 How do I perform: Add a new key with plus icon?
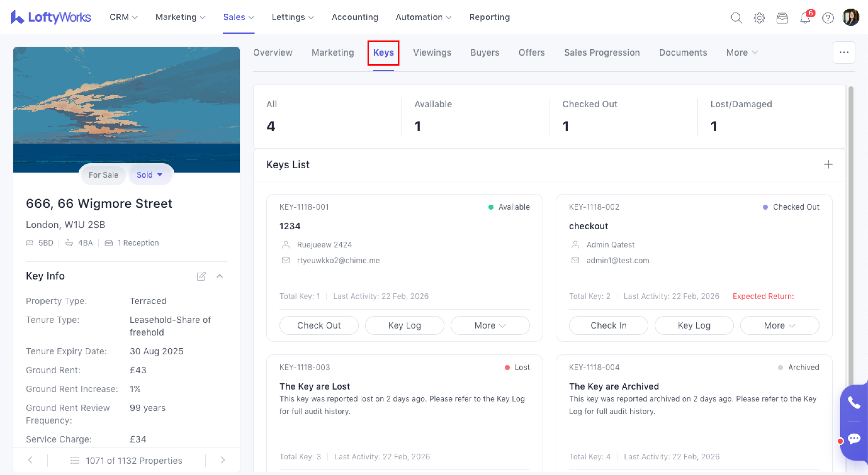click(x=828, y=164)
